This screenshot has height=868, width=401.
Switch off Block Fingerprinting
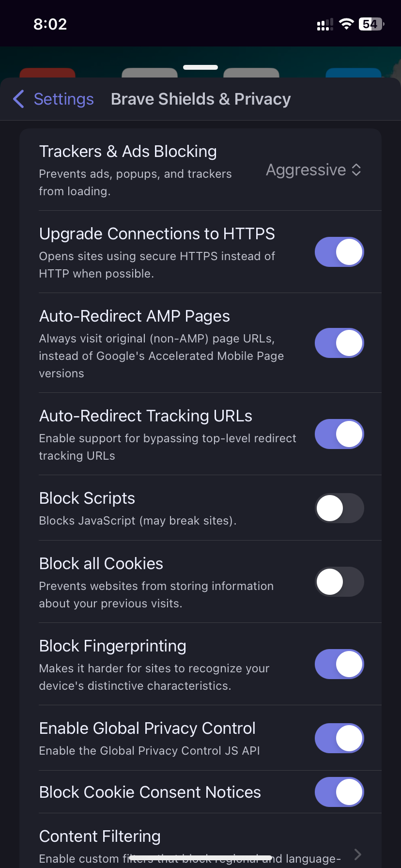339,664
